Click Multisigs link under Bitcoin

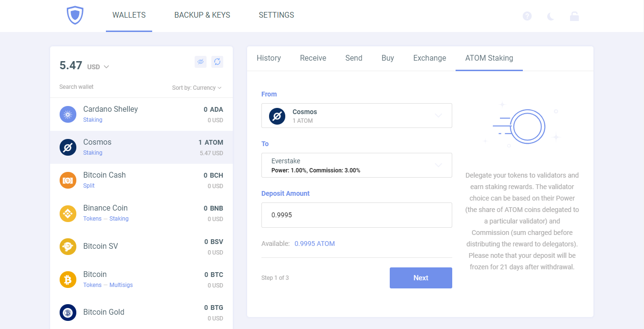click(121, 285)
